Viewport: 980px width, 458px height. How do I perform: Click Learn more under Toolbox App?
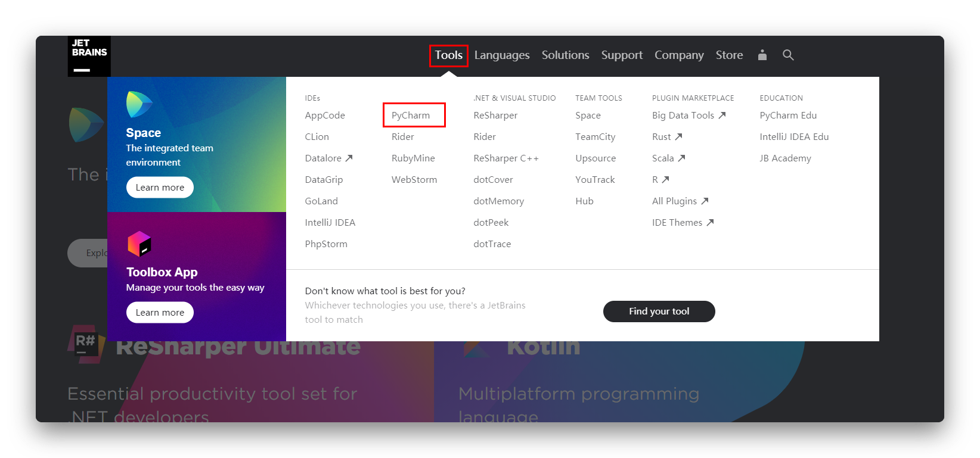(160, 312)
